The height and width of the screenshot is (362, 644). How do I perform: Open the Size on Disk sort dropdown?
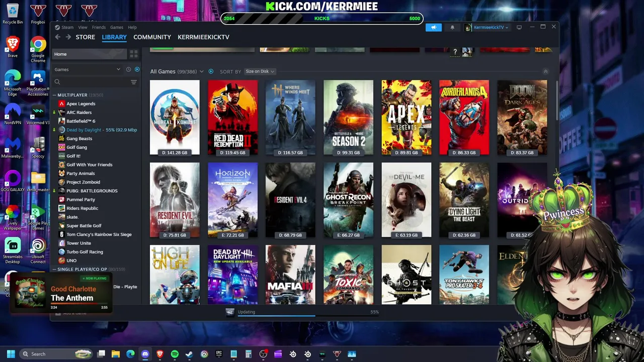click(x=260, y=71)
